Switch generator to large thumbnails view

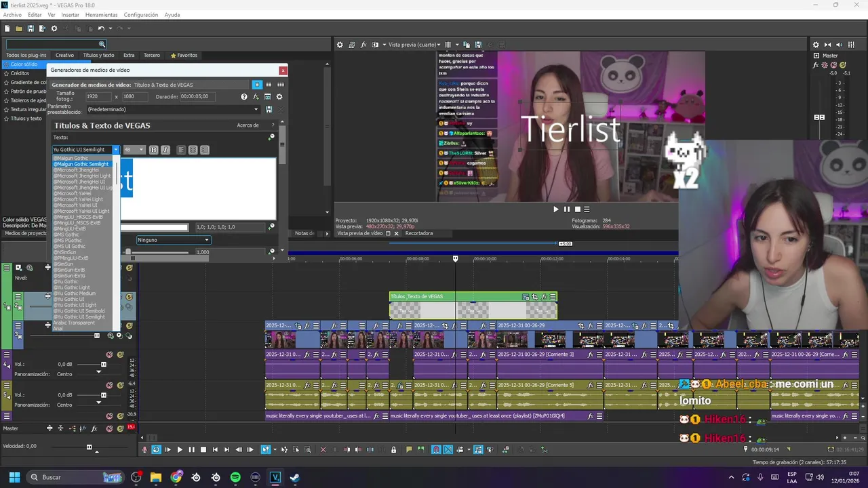[x=280, y=85]
